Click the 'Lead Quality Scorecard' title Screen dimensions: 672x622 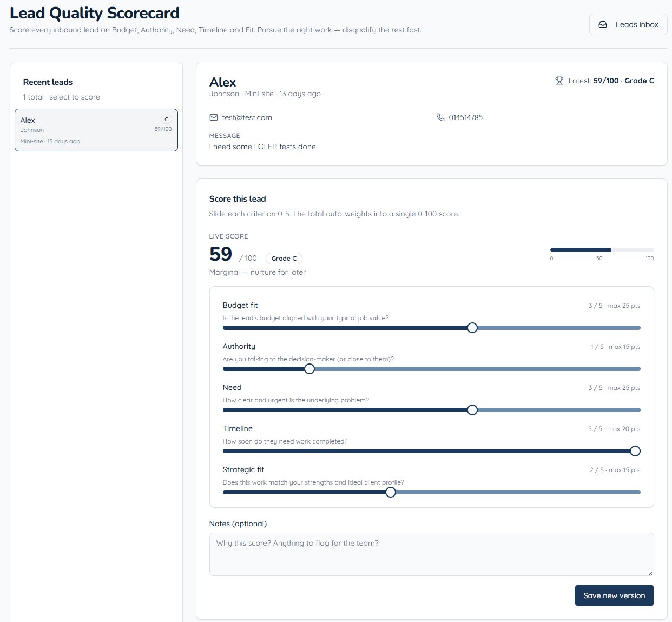[95, 13]
